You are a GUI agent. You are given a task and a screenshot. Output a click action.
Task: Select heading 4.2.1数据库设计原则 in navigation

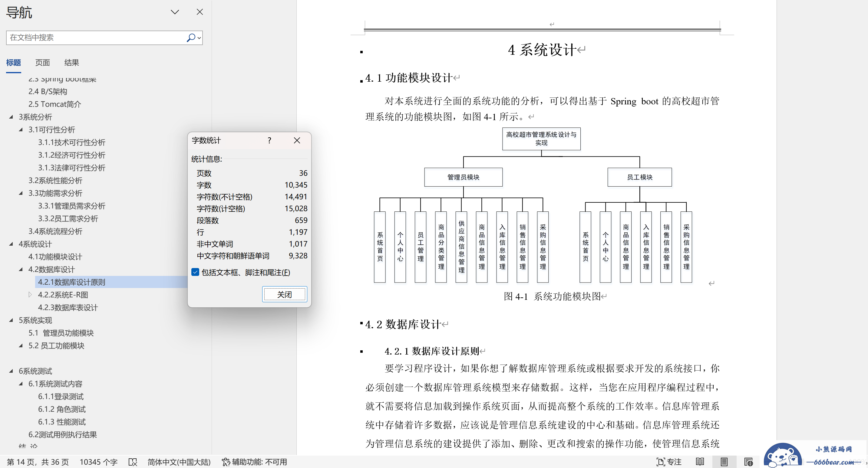(x=71, y=282)
